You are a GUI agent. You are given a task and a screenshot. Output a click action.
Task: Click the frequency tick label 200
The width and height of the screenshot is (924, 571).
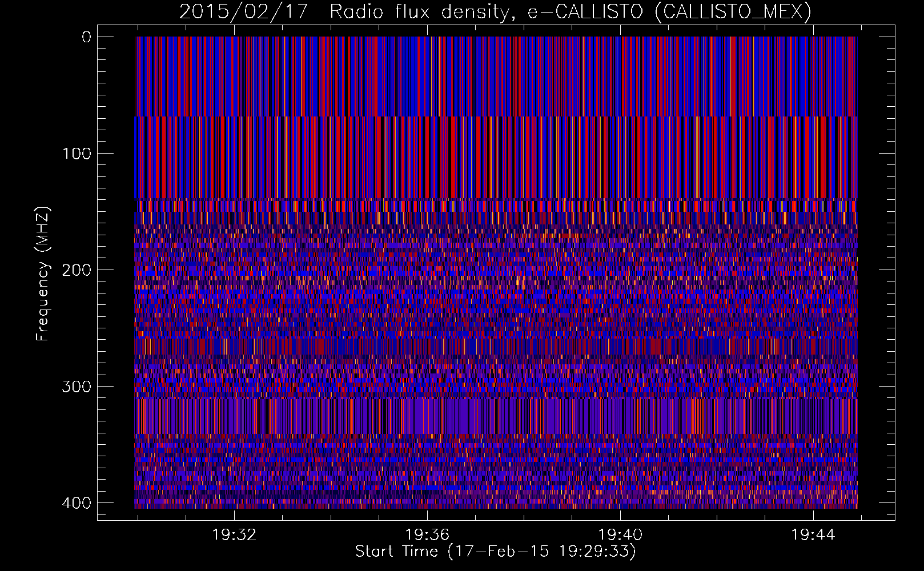pos(76,270)
